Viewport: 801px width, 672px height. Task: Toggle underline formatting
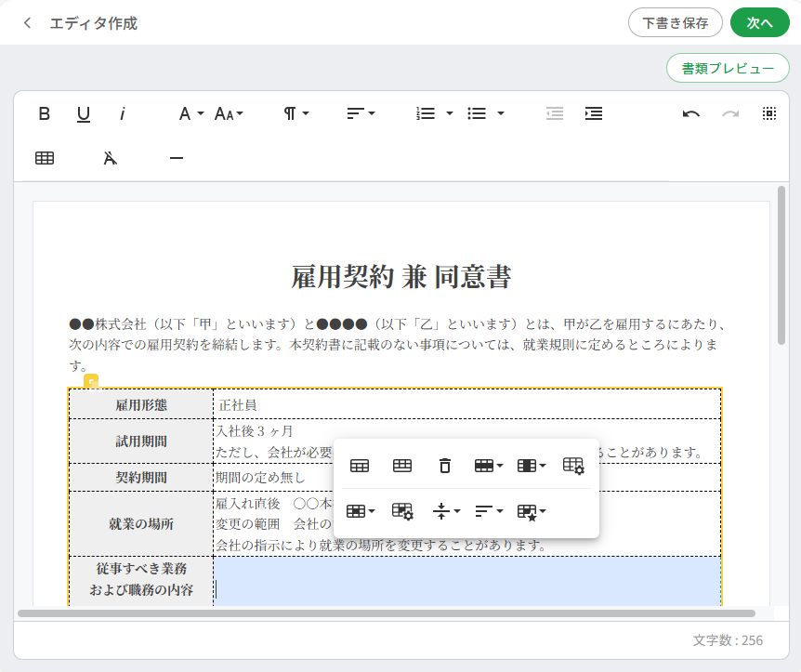coord(84,113)
